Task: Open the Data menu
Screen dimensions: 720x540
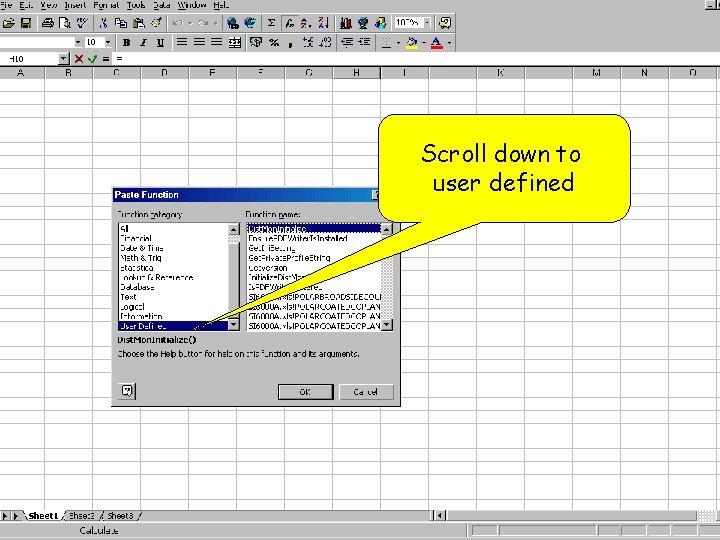Action: [x=162, y=5]
